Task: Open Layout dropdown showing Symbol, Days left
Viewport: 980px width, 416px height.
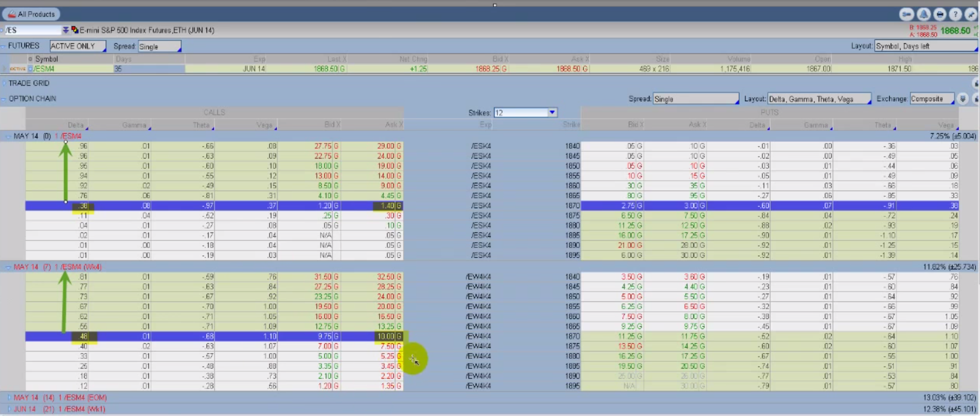Action: tap(926, 46)
